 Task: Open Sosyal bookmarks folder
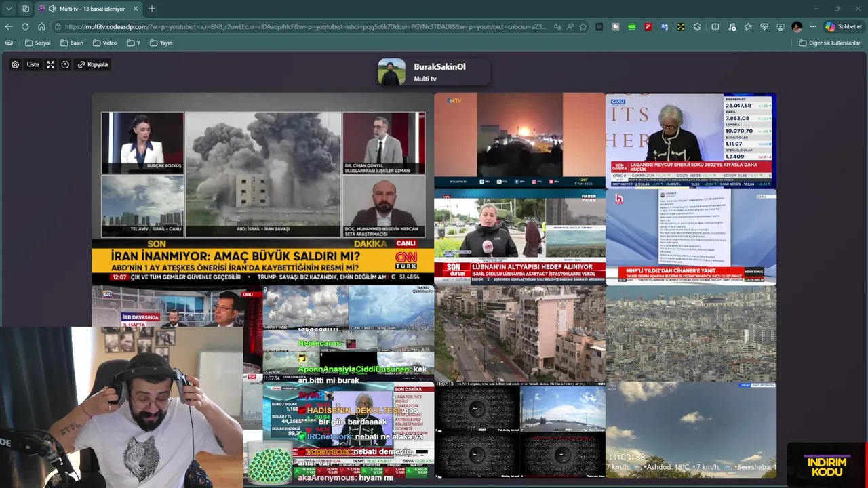pyautogui.click(x=38, y=43)
